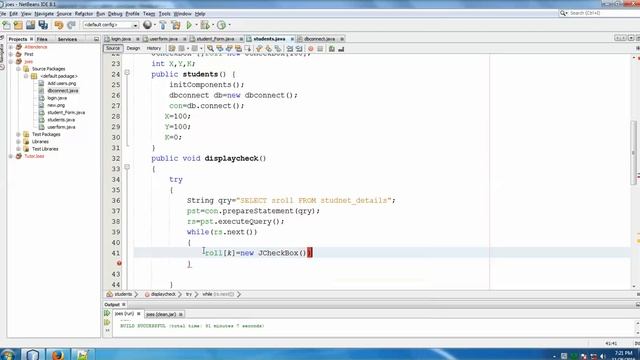Click displaycheck in the breadcrumb bar
This screenshot has height=360, width=640.
163,294
